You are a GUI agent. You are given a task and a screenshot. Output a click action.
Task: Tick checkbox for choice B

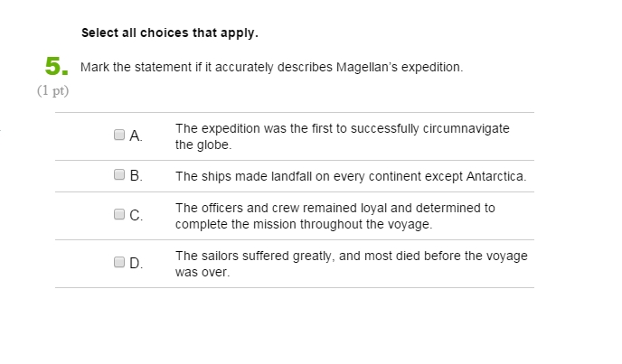pyautogui.click(x=119, y=174)
